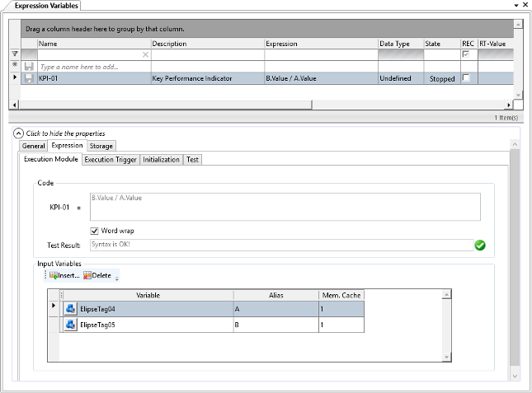Viewport: 532px width, 393px height.
Task: Sort by the Description column header
Action: [x=208, y=44]
